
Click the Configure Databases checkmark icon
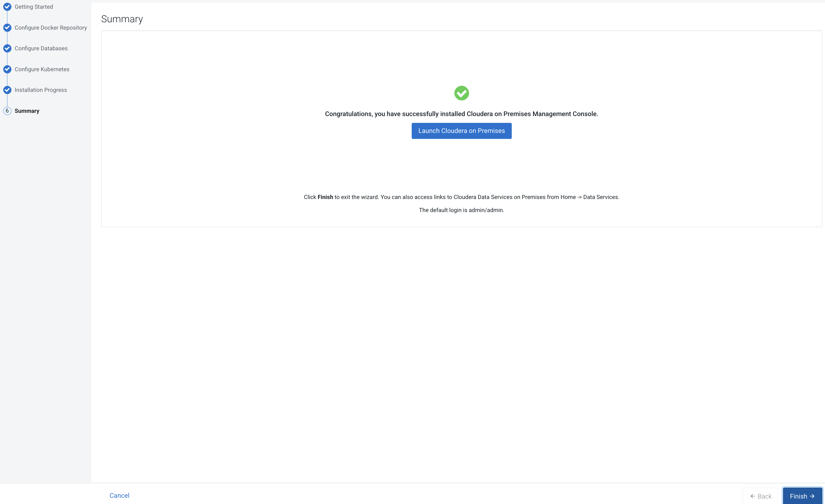[7, 49]
